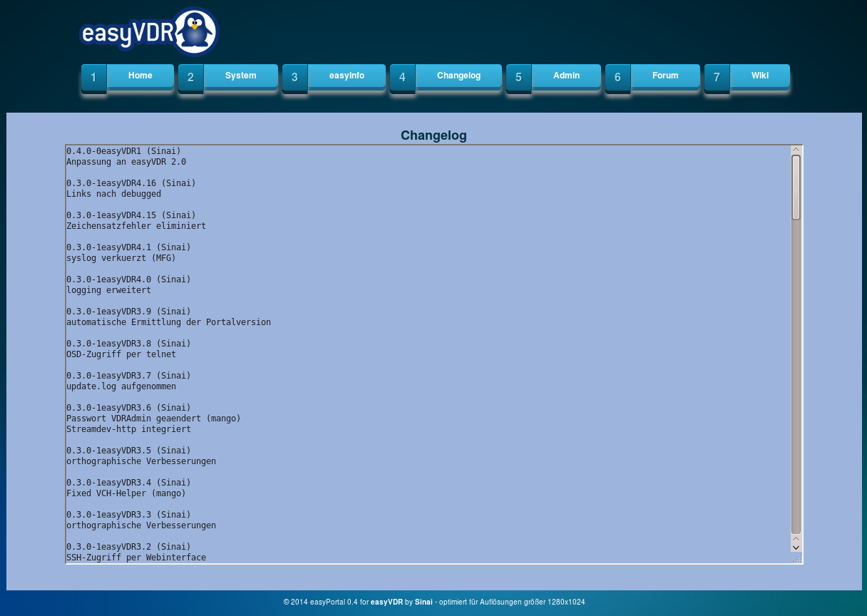
Task: Click the number 2 badge beside System
Action: (x=190, y=77)
